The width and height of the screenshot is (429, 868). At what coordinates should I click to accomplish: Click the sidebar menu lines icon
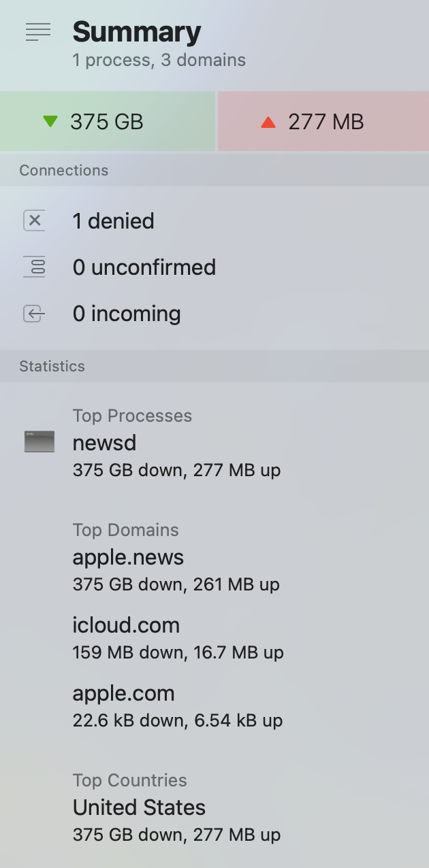(x=38, y=31)
